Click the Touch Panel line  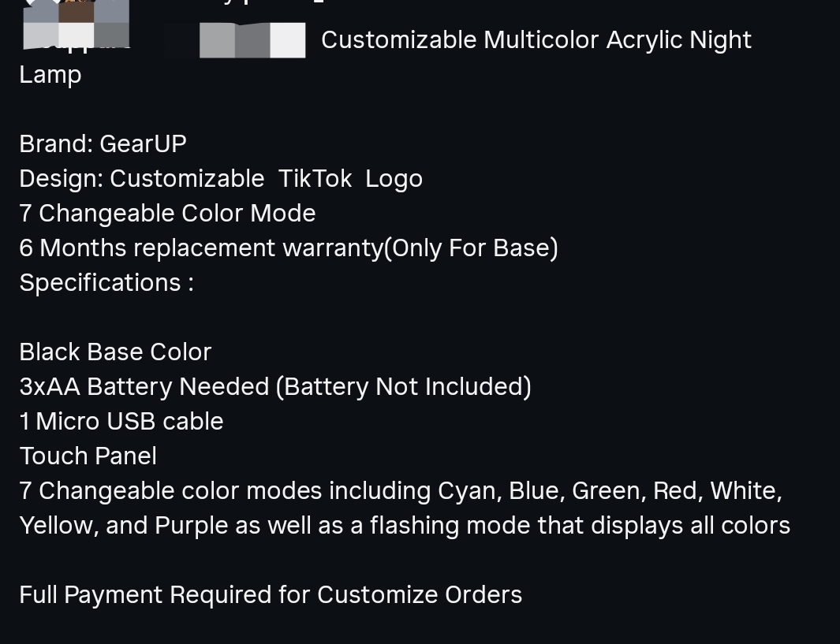coord(88,456)
